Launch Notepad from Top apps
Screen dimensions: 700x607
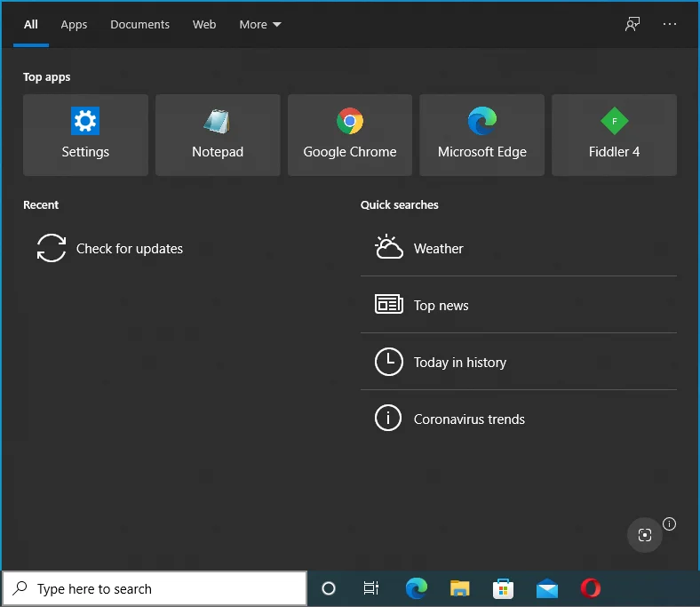pos(218,135)
